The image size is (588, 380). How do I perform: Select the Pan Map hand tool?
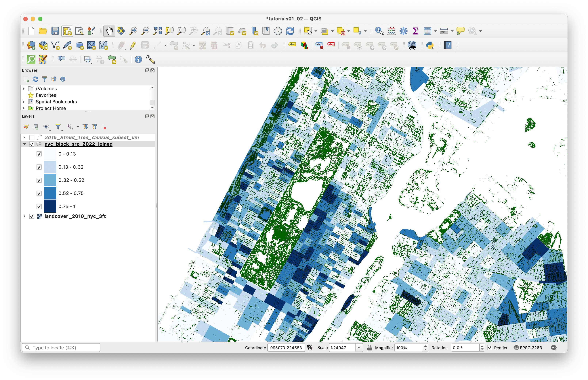point(109,31)
